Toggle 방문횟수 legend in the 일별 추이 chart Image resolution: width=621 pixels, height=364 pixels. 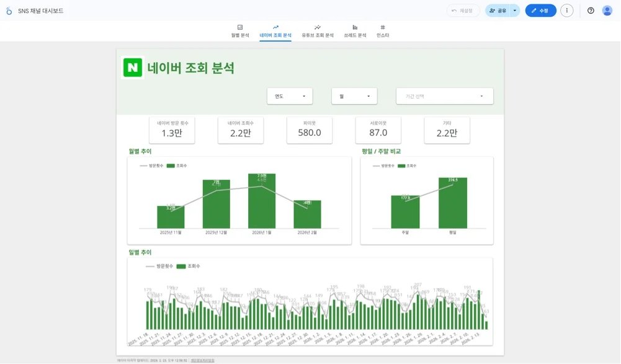coord(159,266)
